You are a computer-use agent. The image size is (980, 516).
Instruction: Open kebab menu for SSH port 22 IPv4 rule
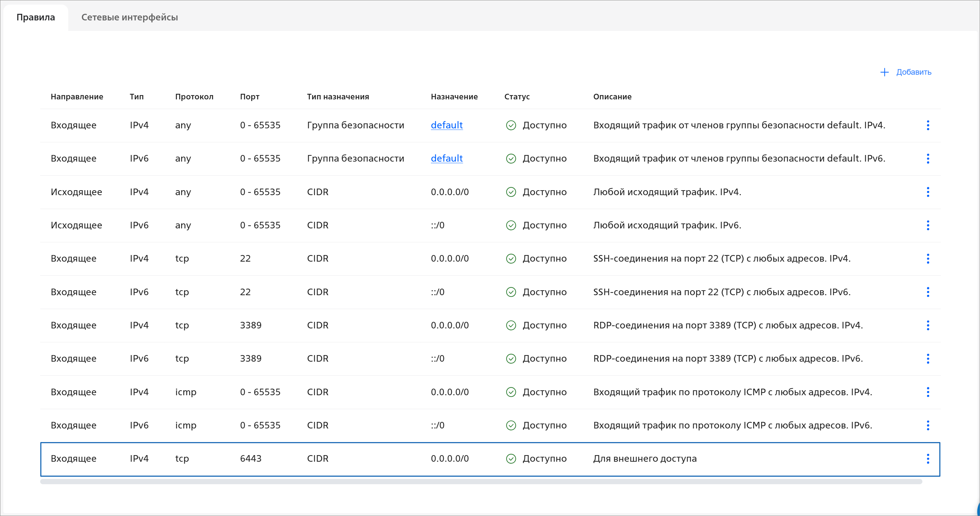928,259
